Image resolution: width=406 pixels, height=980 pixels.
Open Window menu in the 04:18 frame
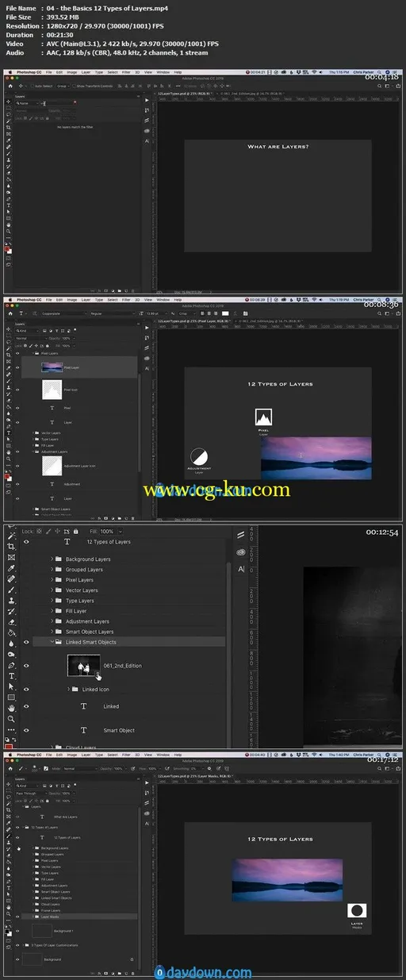pos(163,71)
